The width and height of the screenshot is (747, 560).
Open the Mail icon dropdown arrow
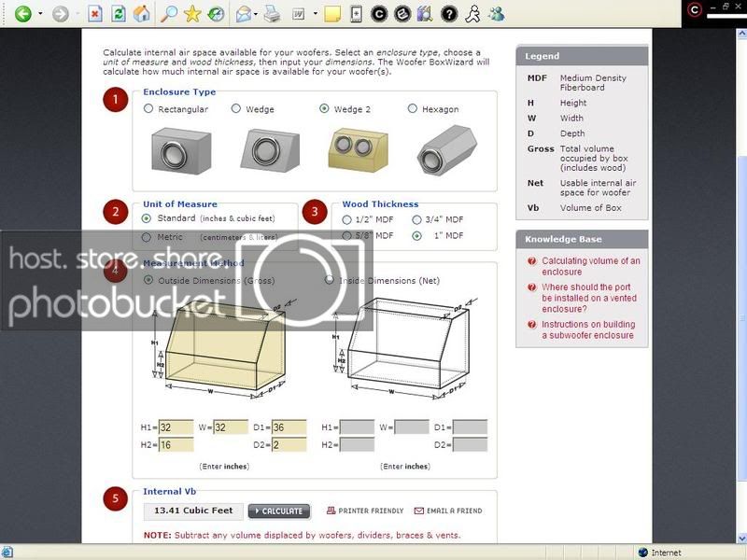256,14
